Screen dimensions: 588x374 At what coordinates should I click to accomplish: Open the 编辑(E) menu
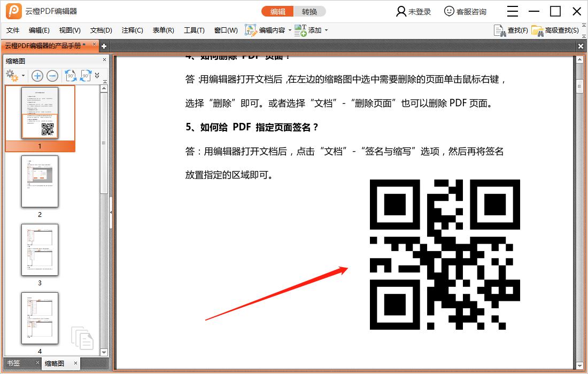39,30
